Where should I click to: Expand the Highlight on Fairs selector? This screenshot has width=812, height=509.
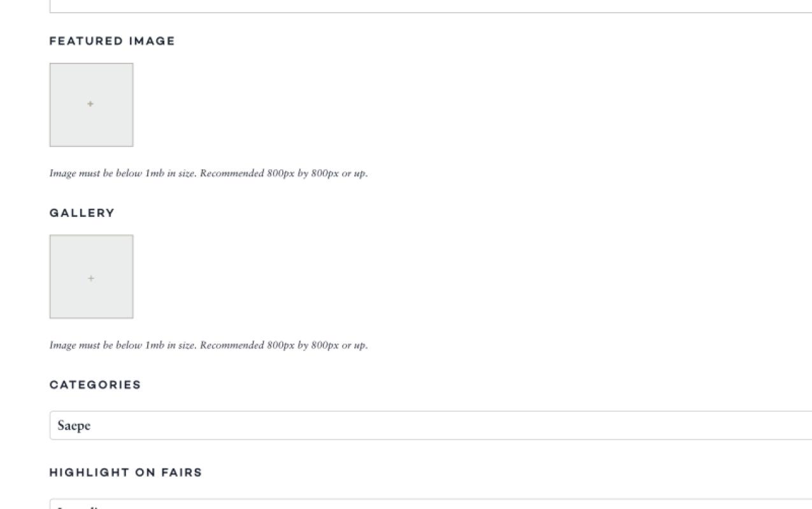(431, 504)
